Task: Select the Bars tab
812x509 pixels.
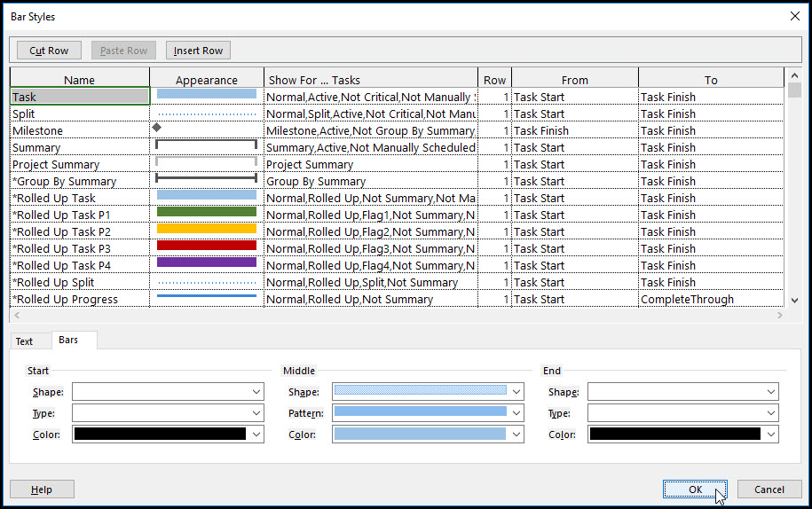Action: point(68,341)
